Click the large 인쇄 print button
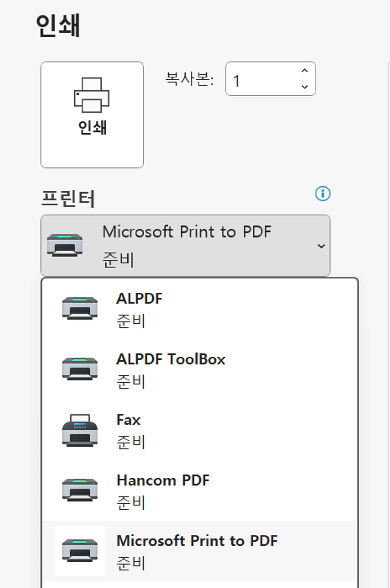Image resolution: width=390 pixels, height=588 pixels. [92, 115]
